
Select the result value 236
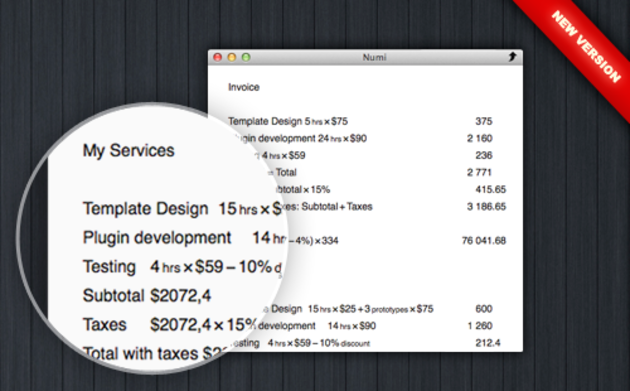point(484,155)
